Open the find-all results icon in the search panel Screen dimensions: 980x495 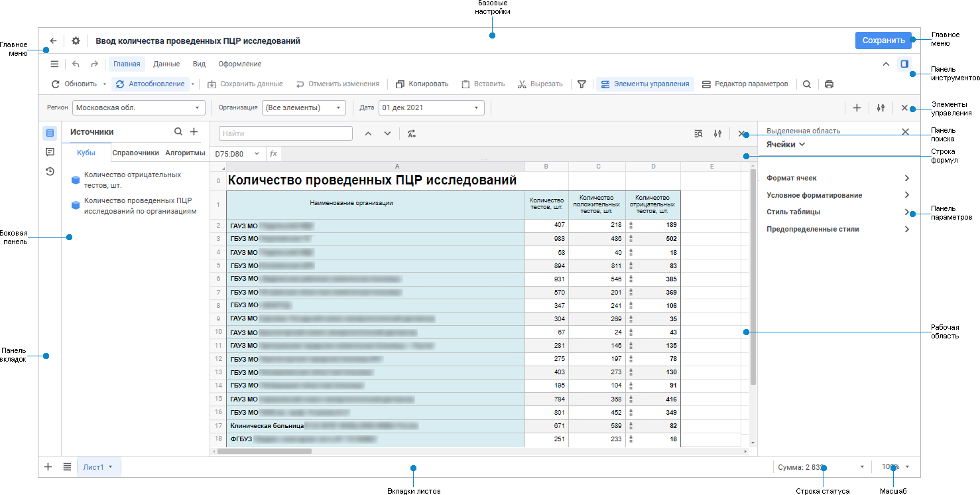pyautogui.click(x=698, y=133)
